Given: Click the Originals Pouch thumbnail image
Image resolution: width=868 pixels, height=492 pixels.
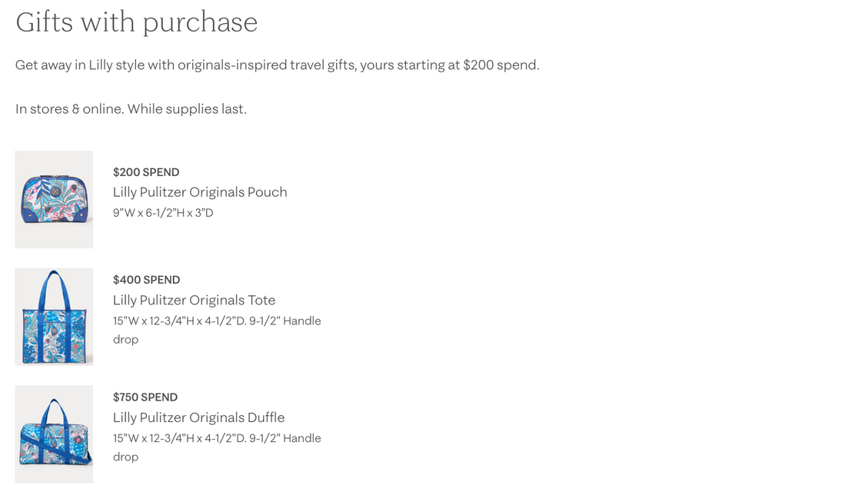Looking at the screenshot, I should (x=54, y=199).
